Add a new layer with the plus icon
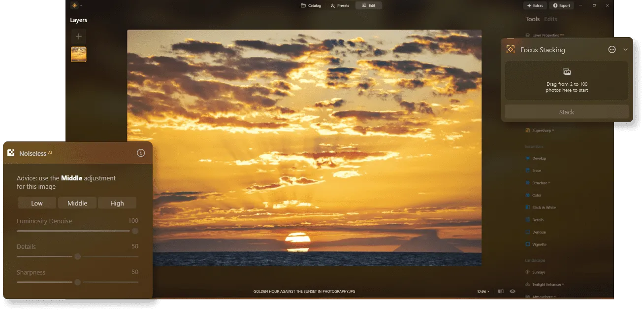 [78, 36]
